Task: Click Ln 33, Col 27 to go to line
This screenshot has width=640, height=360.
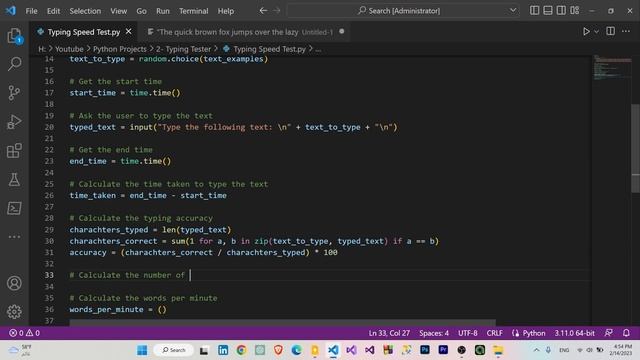Action: tap(389, 333)
